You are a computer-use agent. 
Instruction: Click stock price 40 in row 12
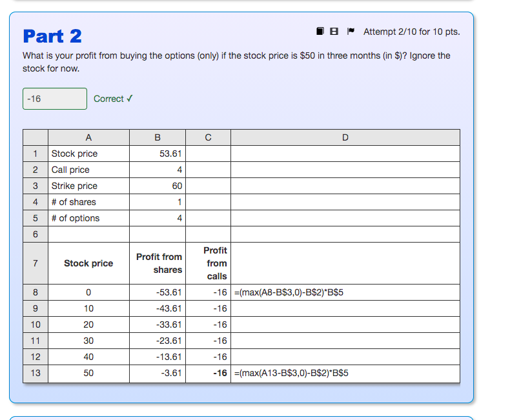pos(88,357)
